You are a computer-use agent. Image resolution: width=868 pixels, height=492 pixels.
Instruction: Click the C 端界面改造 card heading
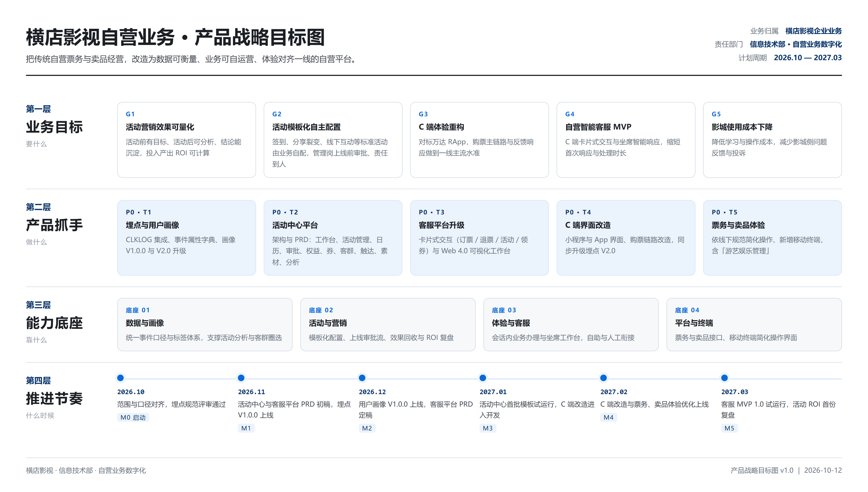(588, 225)
